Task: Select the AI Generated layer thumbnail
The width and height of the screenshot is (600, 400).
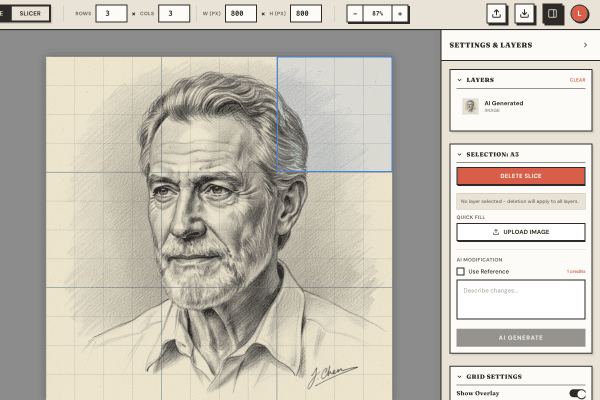Action: click(x=470, y=106)
